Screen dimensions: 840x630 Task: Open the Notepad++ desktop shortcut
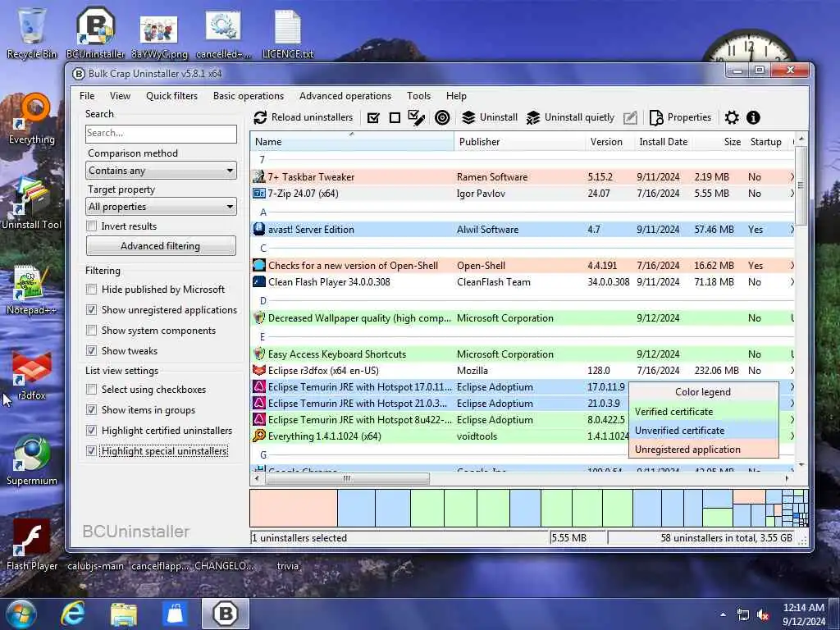click(x=32, y=290)
